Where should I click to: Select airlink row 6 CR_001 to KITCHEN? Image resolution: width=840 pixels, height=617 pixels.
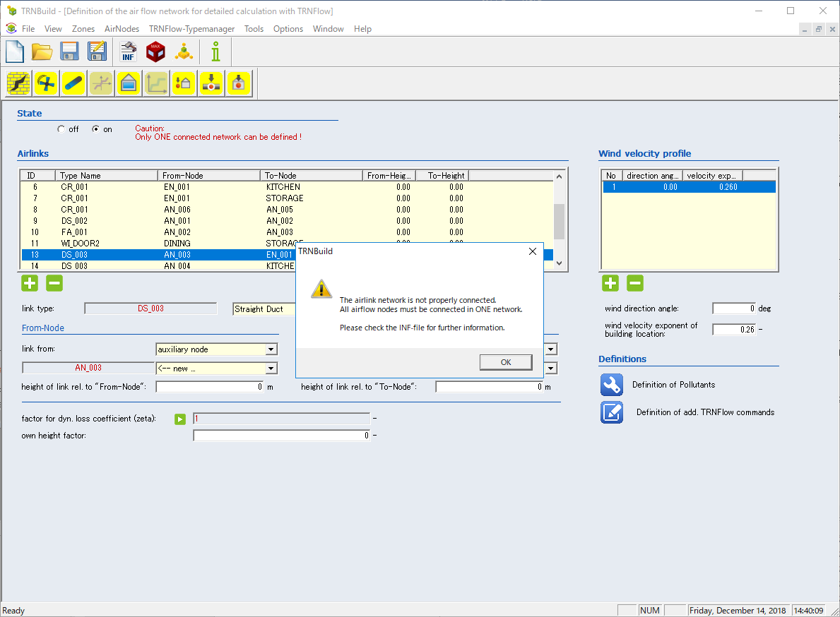(287, 187)
